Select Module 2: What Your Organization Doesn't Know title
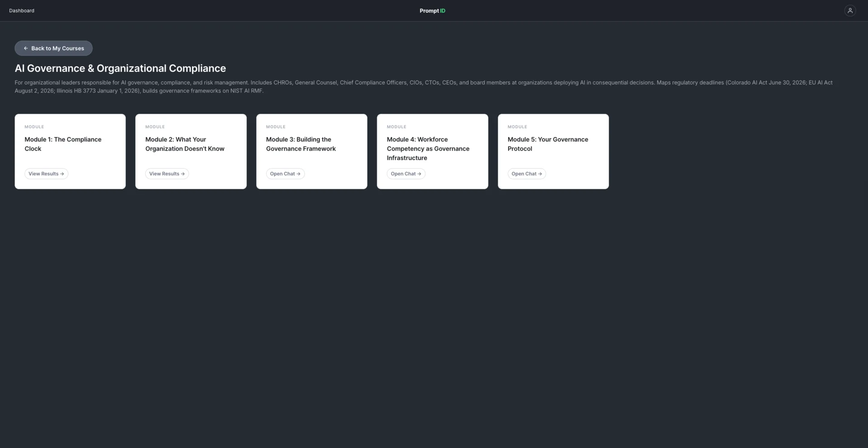Image resolution: width=868 pixels, height=448 pixels. click(185, 144)
